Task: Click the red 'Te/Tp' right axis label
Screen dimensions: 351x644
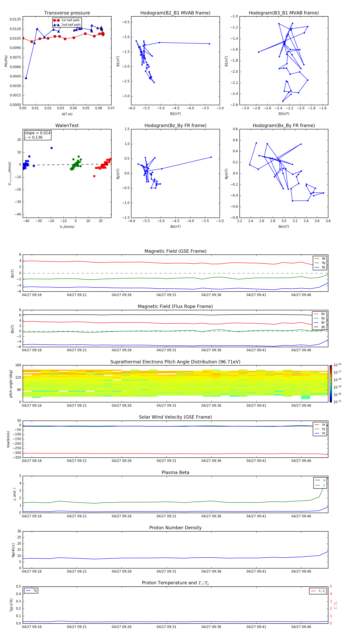Action: pos(336,605)
